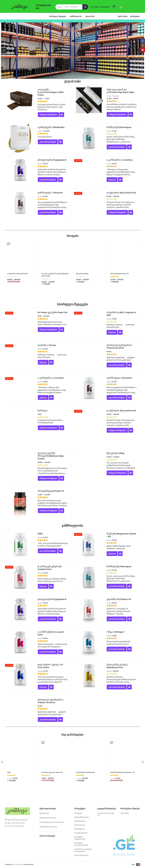Click the product search input field

[x=60, y=7]
